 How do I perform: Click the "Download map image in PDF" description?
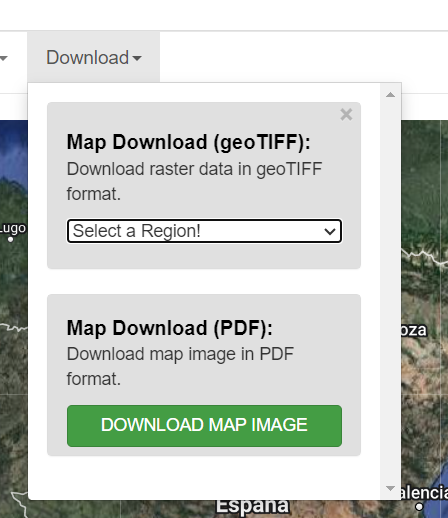(x=180, y=354)
